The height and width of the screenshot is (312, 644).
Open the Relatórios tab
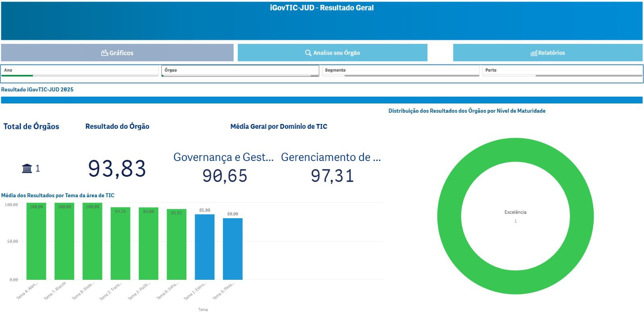click(x=548, y=53)
